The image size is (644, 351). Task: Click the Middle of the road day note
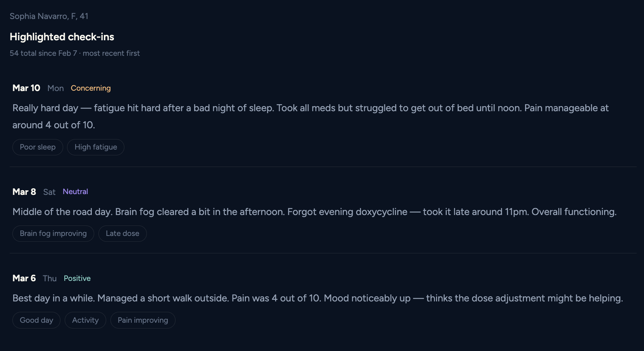tap(314, 212)
